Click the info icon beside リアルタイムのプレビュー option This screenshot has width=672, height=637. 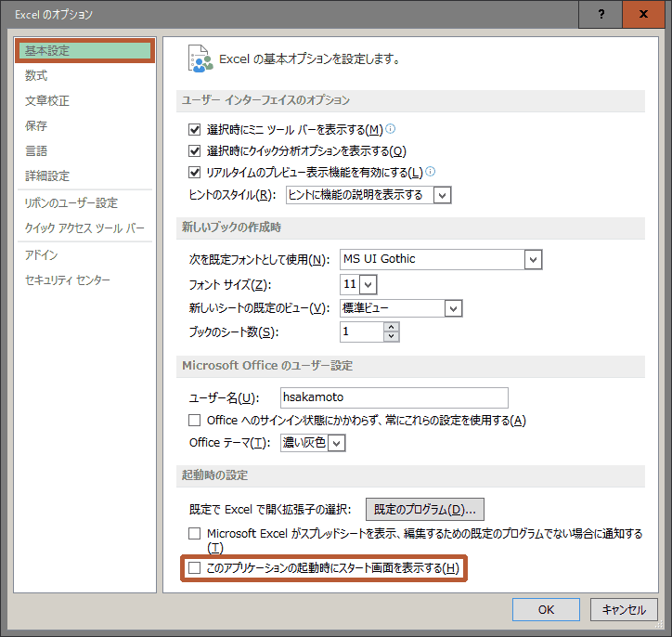(431, 172)
